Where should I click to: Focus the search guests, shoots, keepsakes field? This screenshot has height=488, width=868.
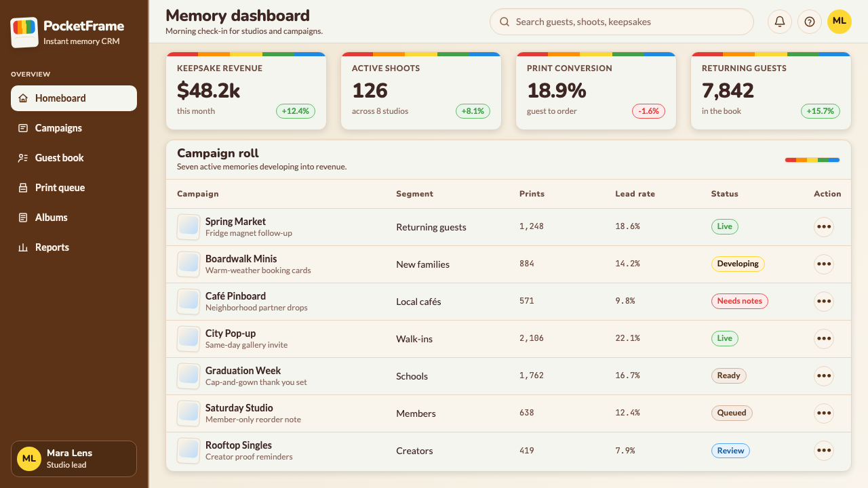pyautogui.click(x=622, y=22)
